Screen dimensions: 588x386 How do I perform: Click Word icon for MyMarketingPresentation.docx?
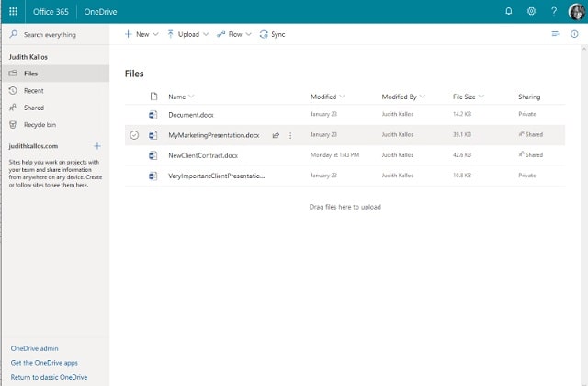153,135
